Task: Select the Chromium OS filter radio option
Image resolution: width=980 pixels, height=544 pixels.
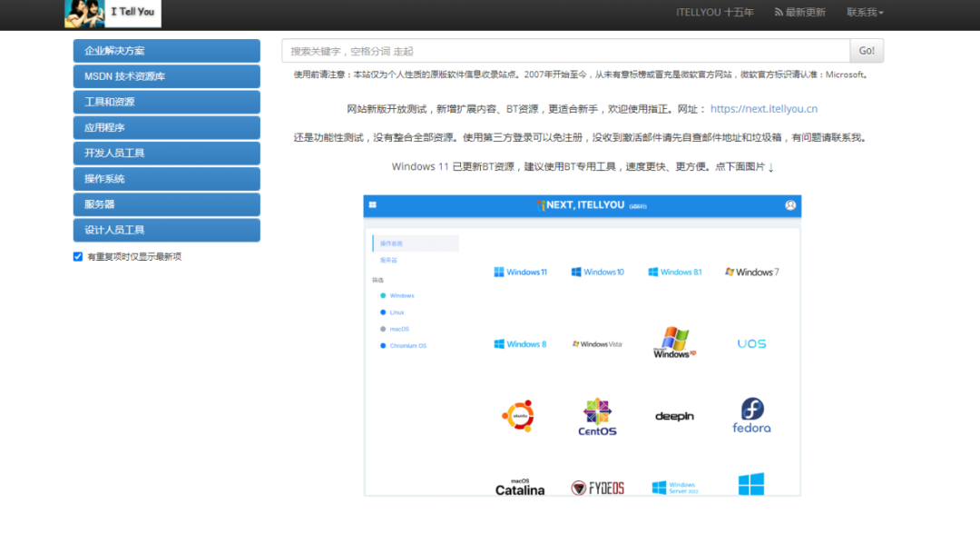Action: click(403, 346)
